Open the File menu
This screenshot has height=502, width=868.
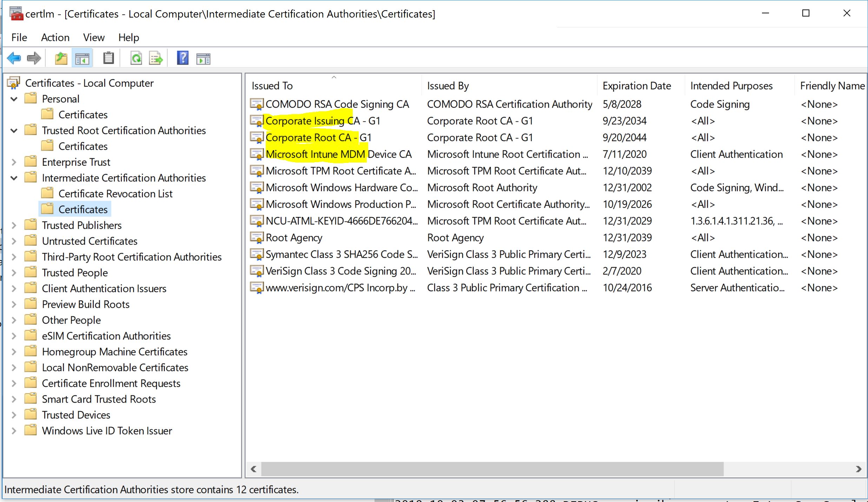point(19,38)
